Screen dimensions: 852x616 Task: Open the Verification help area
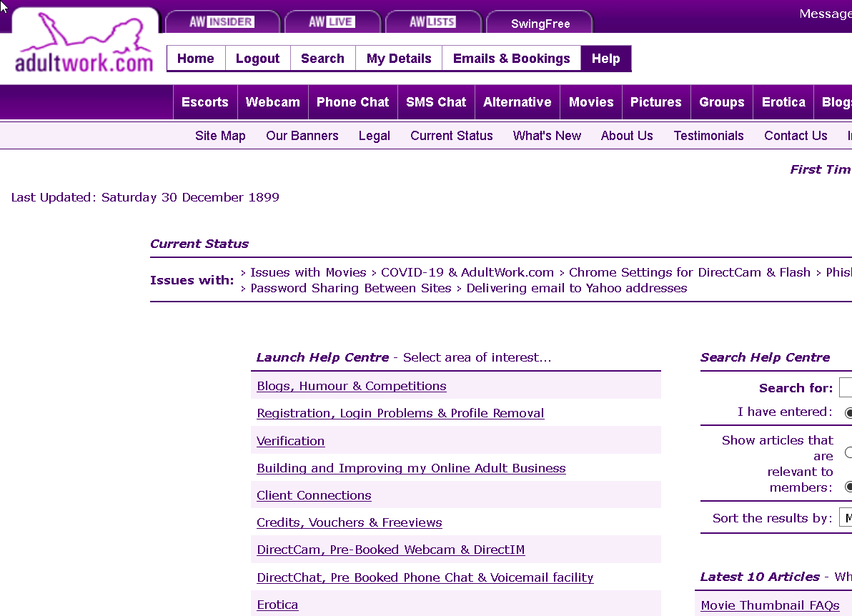(x=291, y=441)
